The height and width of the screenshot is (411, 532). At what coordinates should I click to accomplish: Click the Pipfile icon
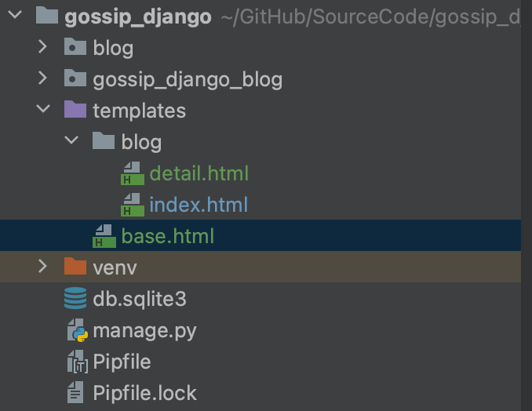point(78,362)
